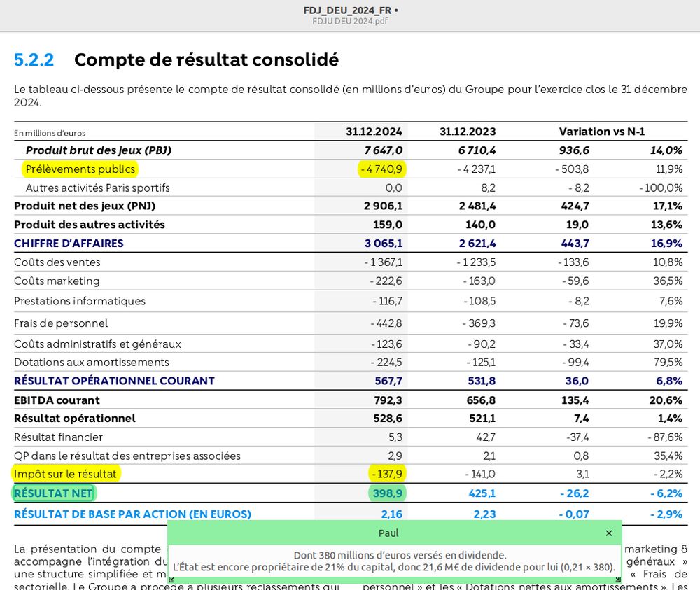Screen dimensions: 700x590
Task: Click the value '- 116,7'
Action: [x=388, y=301]
